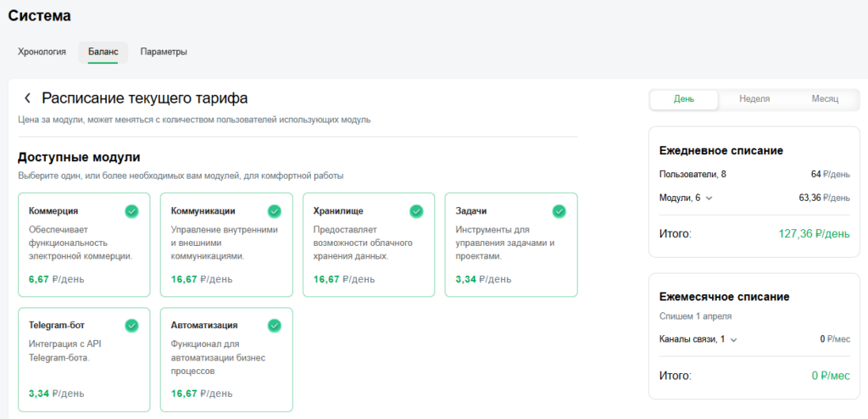Open the Хронология tab
The width and height of the screenshot is (868, 419).
tap(42, 52)
